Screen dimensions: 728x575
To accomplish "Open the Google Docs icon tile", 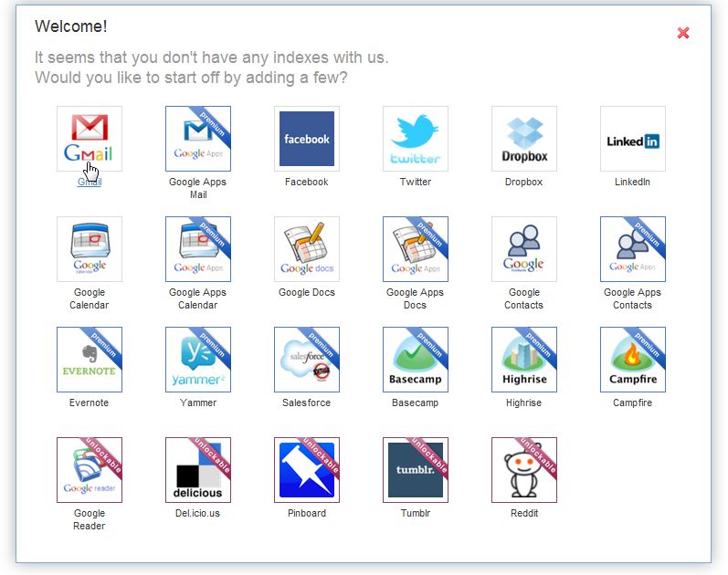I will click(x=307, y=249).
